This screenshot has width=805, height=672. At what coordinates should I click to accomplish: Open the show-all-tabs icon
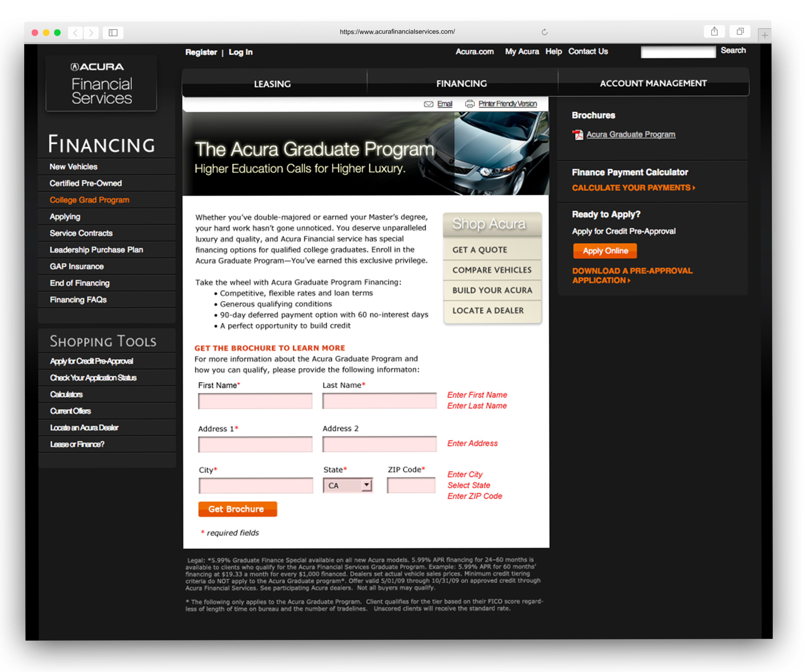740,32
